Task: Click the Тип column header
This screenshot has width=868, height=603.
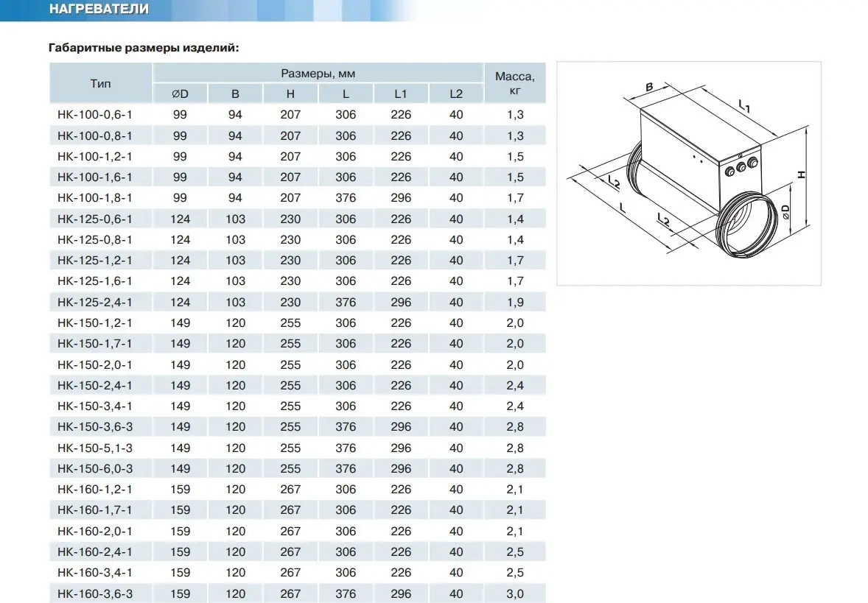Action: (100, 83)
